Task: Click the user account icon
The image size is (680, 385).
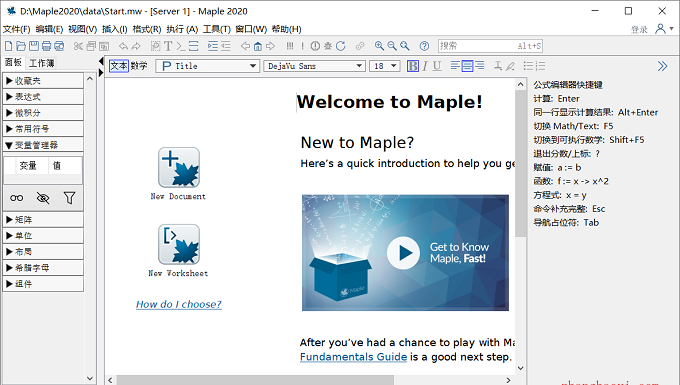Action: (660, 29)
